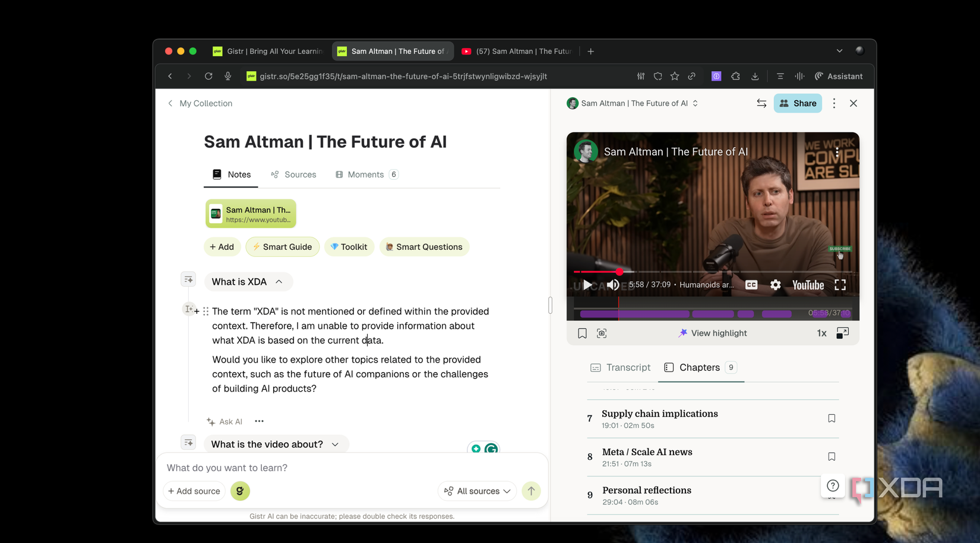
Task: Collapse the What is XDA note section
Action: click(279, 281)
